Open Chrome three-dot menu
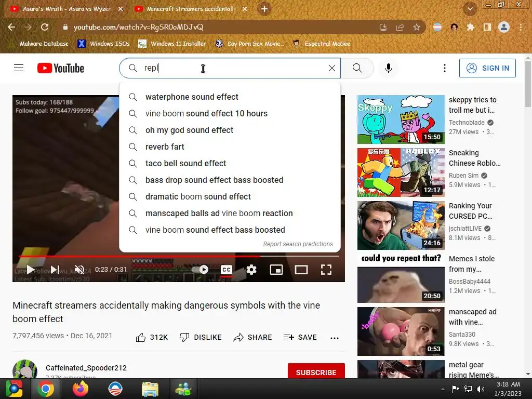The height and width of the screenshot is (399, 532). click(521, 27)
